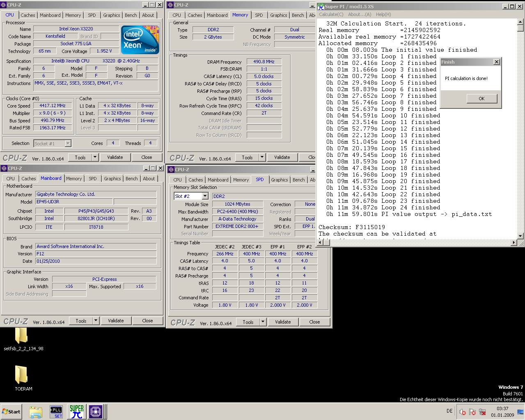Click Close in the CPU-Z CPU window
Screen dimensions: 525x420
(147, 157)
